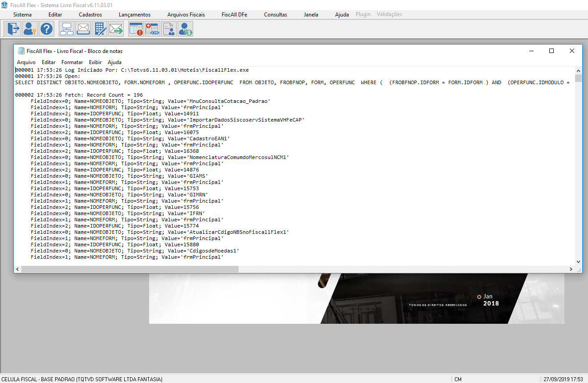Click the line with 'CdigosdeMoedas1'
Image resolution: width=588 pixels, height=383 pixels.
[x=135, y=251]
